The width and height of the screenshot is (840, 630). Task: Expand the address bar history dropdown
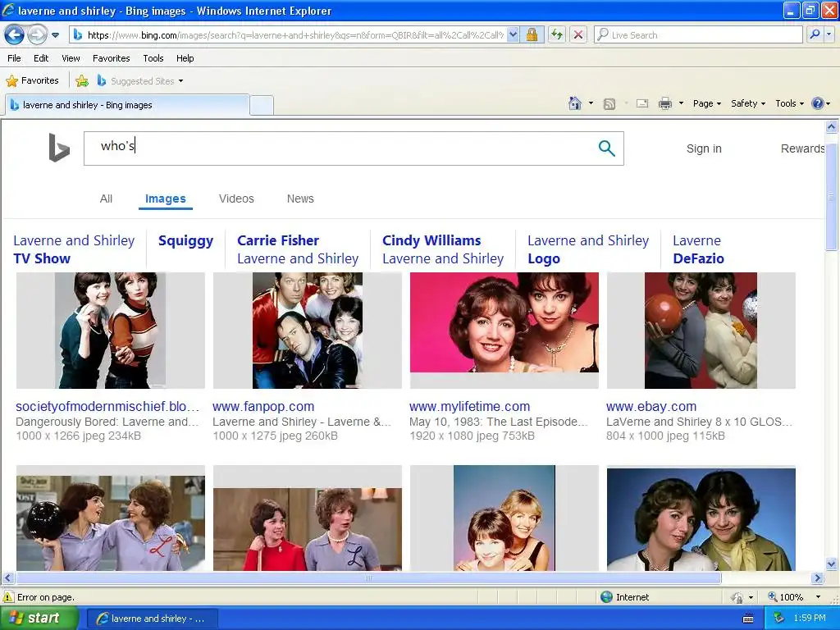513,35
